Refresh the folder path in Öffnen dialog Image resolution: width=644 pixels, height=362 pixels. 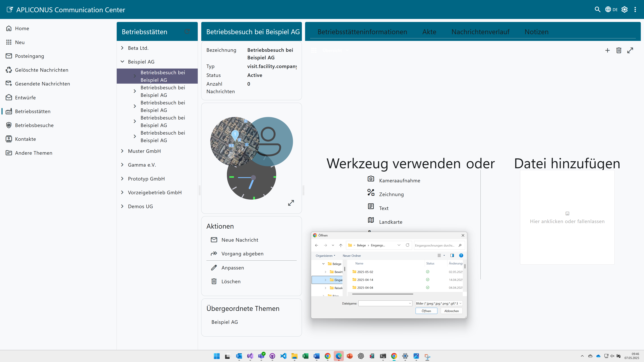408,245
